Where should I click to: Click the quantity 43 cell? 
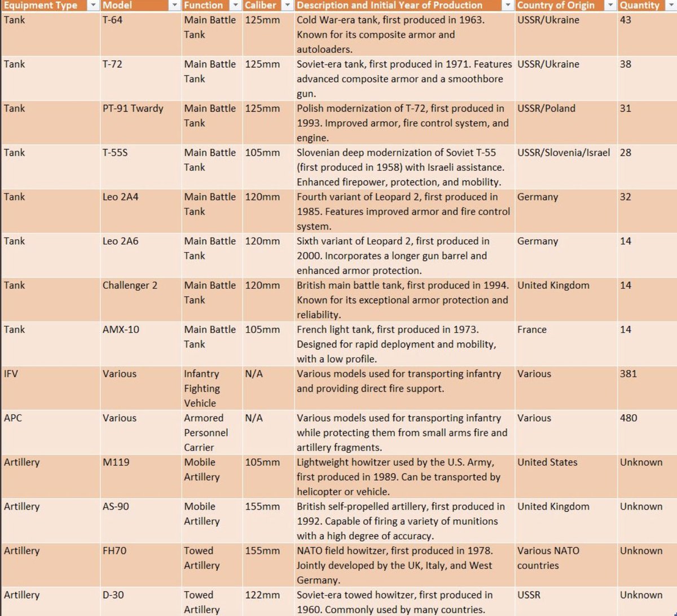click(647, 34)
